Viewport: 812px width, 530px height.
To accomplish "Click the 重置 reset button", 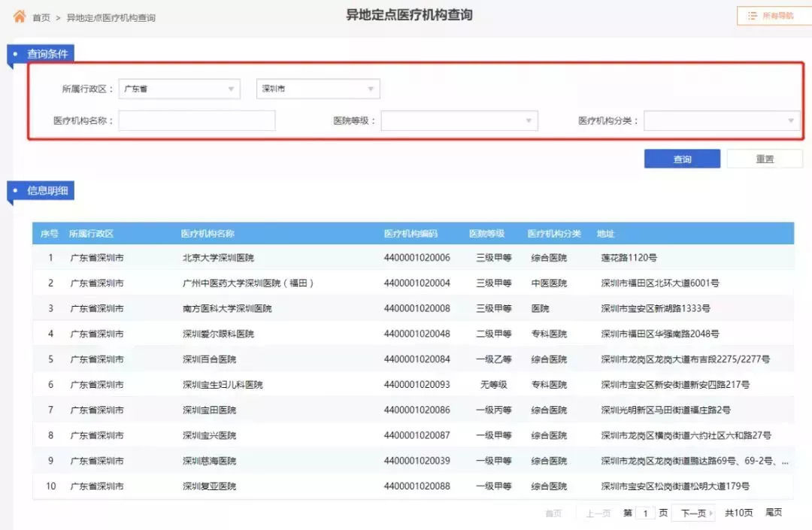I will click(x=764, y=159).
